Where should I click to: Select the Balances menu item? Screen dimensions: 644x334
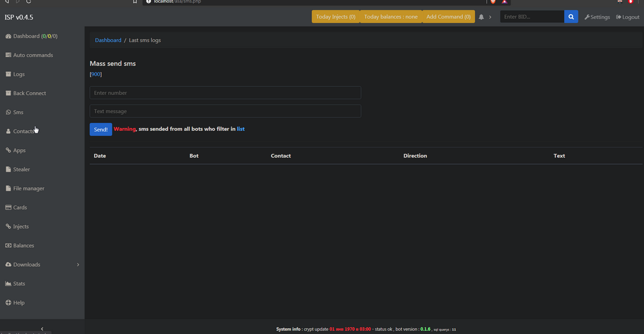(x=23, y=245)
